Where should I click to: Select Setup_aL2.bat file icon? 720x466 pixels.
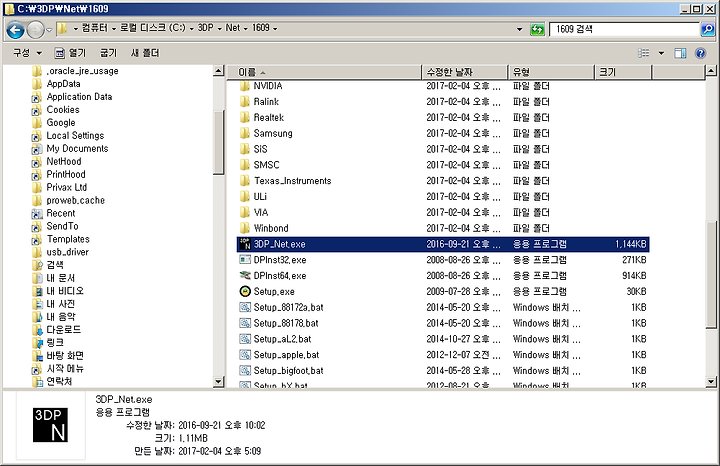click(x=245, y=339)
